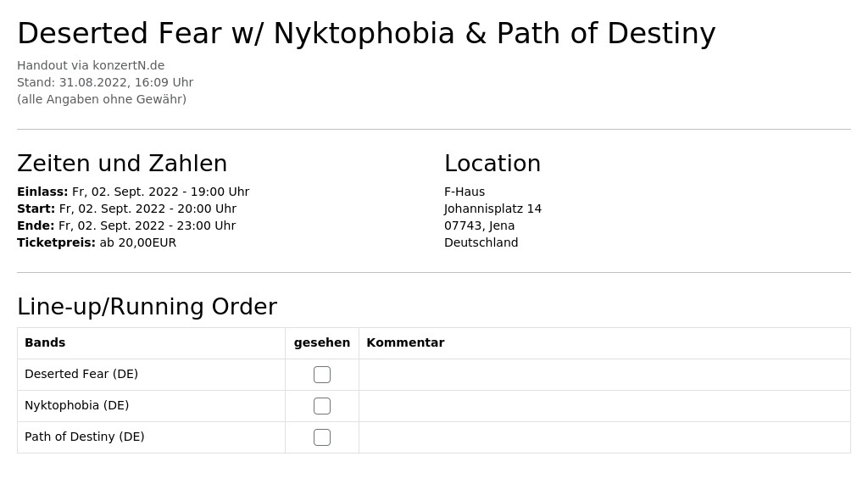Click the Johannisplatz 14 address line
The height and width of the screenshot is (484, 868).
pyautogui.click(x=492, y=209)
